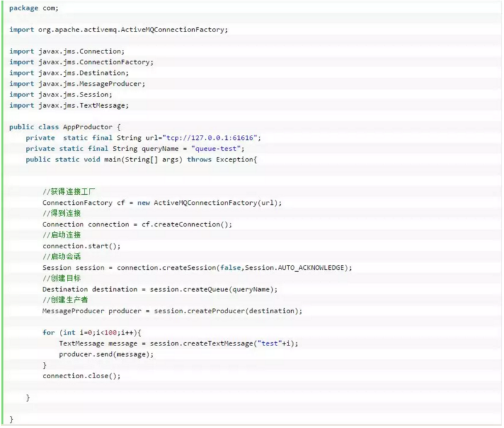Click 'producer.send(message);' line

(x=106, y=354)
